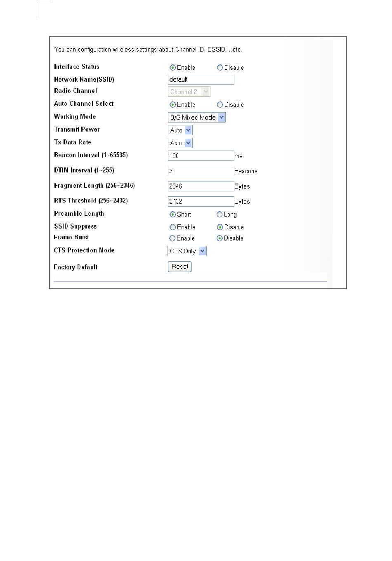Image resolution: width=392 pixels, height=561 pixels.
Task: Select Disable for Interface Status
Action: click(220, 68)
